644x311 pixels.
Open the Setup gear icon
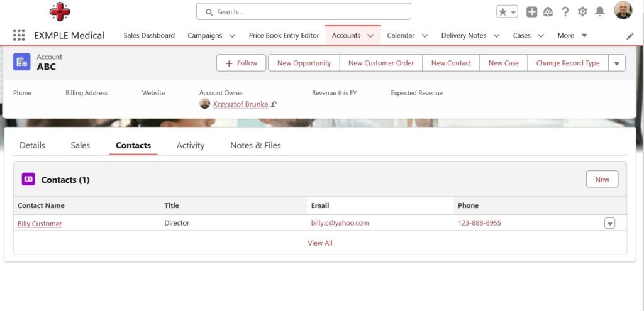tap(582, 12)
